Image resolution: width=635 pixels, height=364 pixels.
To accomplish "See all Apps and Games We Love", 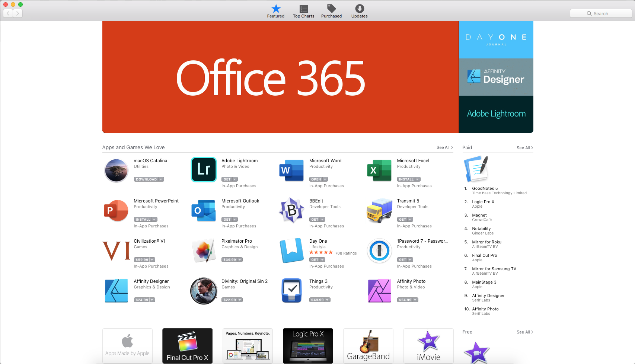I will pyautogui.click(x=445, y=147).
